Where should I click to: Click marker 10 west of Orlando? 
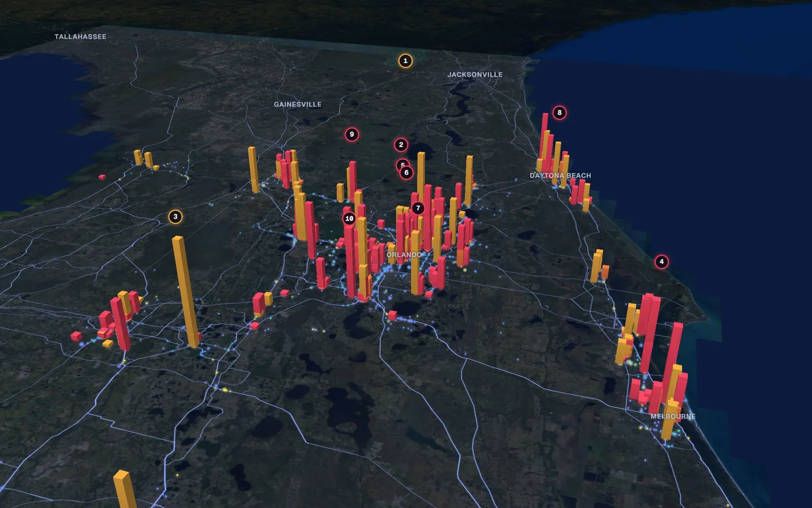tap(349, 219)
